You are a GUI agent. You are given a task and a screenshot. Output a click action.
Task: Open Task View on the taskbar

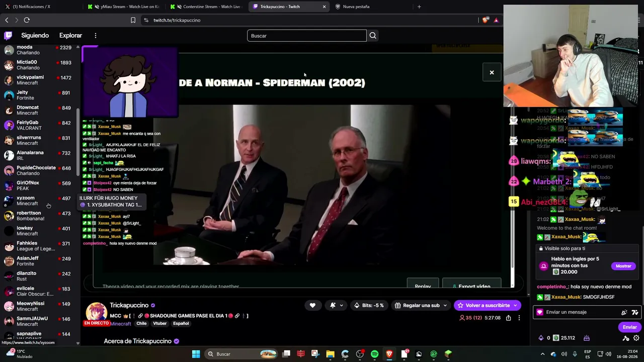(286, 354)
